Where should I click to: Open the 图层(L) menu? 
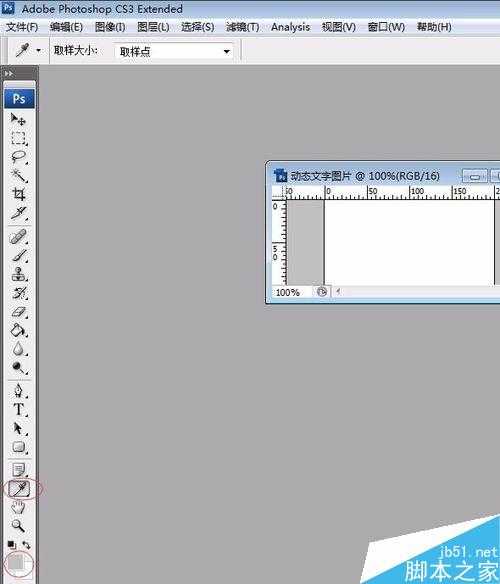click(153, 27)
